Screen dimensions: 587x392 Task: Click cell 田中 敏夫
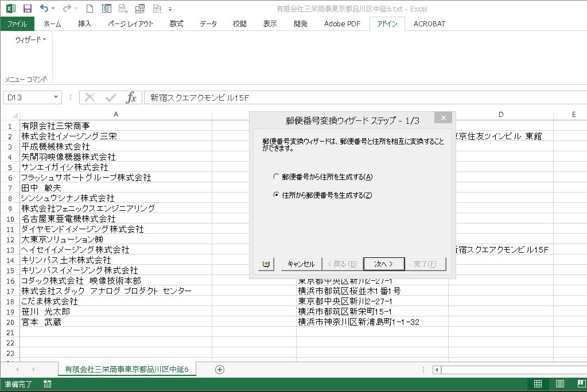[x=116, y=188]
